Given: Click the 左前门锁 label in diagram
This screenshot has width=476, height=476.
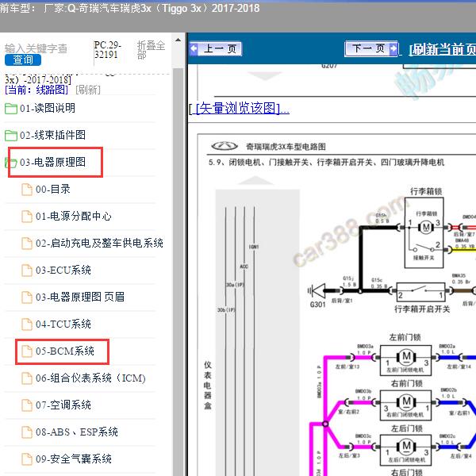Looking at the screenshot, I should point(405,337).
